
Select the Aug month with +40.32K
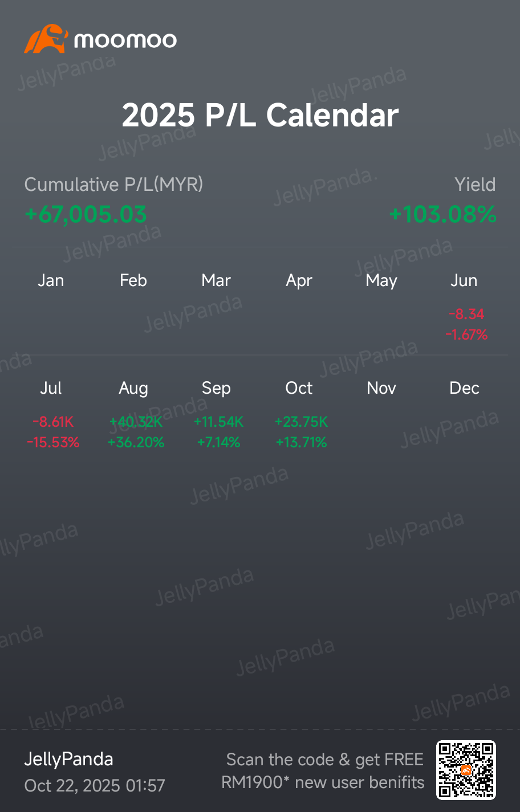point(136,414)
